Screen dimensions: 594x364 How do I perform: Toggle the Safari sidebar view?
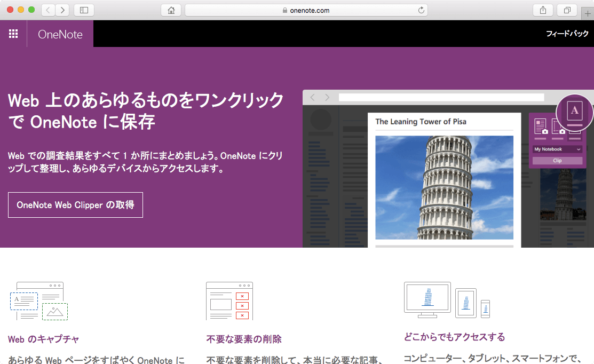(84, 10)
